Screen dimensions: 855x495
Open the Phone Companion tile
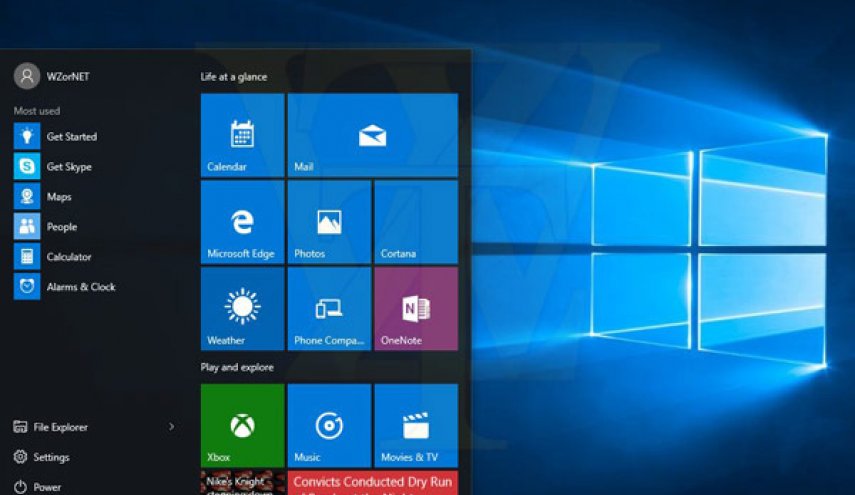pyautogui.click(x=329, y=309)
